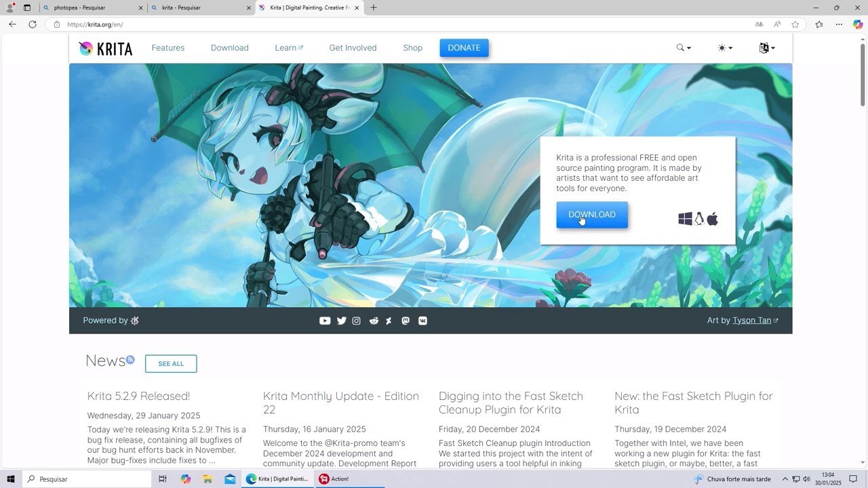
Task: Open Krita's YouTube channel icon
Action: pos(325,321)
